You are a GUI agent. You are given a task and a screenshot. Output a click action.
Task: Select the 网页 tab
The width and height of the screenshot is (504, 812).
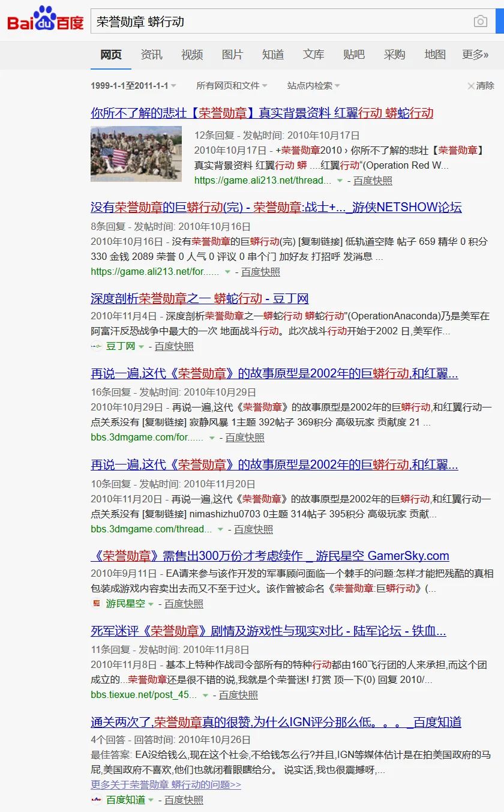coord(111,55)
